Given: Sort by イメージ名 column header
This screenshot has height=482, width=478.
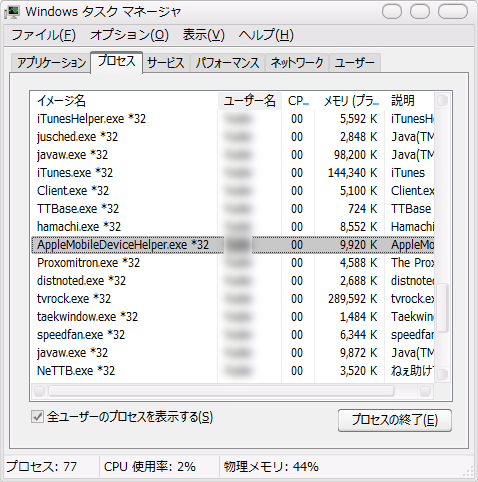Looking at the screenshot, I should coord(124,101).
